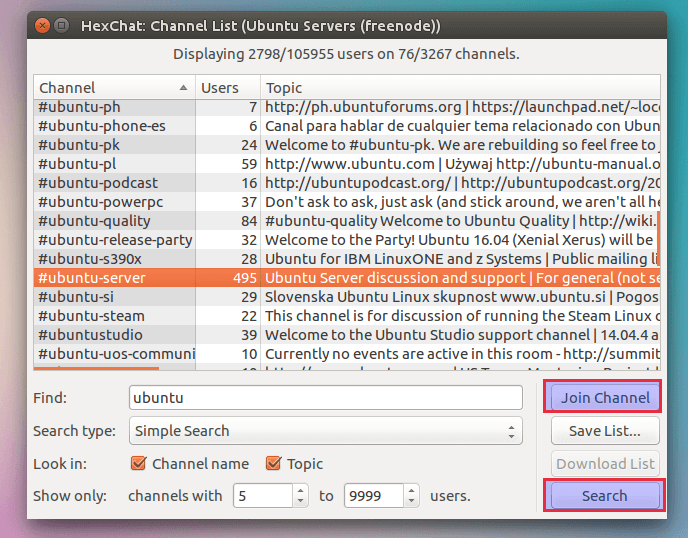Viewport: 688px width, 538px height.
Task: Adjust maximum users 9999 stepper arrow
Action: tap(411, 490)
